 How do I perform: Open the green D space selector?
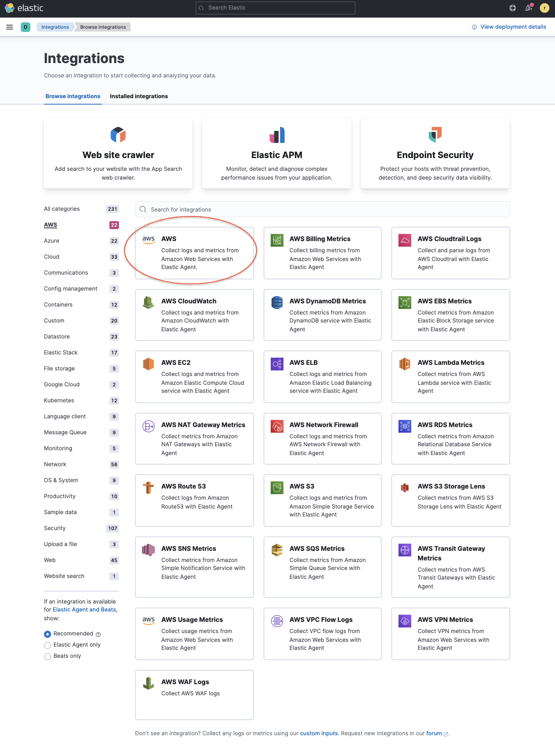point(26,27)
